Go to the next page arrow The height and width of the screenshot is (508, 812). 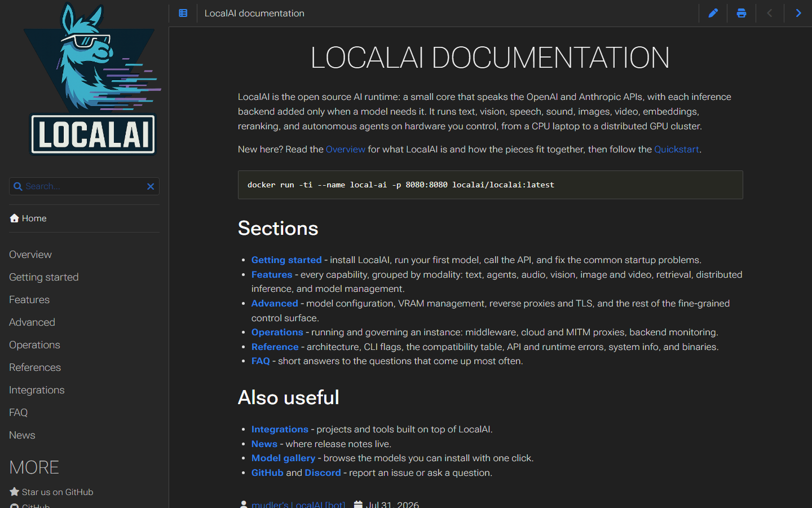[x=798, y=13]
